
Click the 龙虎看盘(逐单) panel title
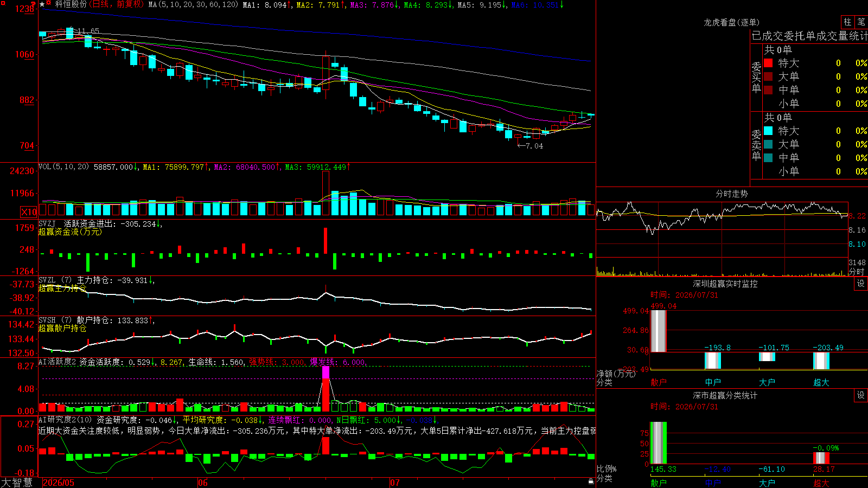pyautogui.click(x=732, y=22)
